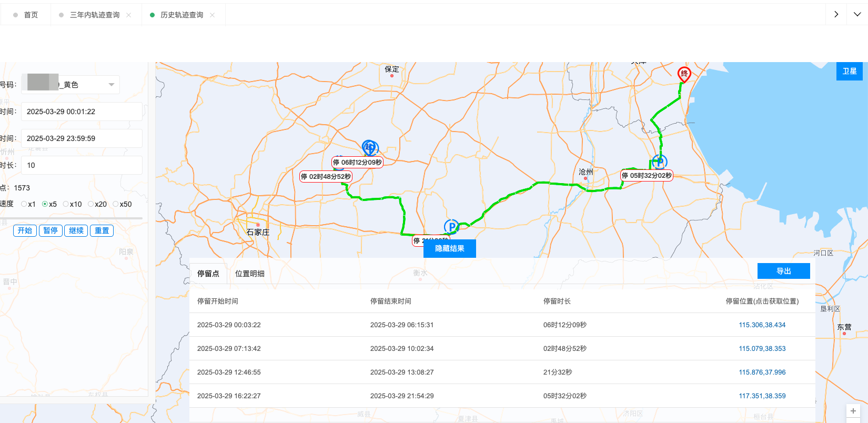Click the red 终 end-point marker

pyautogui.click(x=684, y=75)
